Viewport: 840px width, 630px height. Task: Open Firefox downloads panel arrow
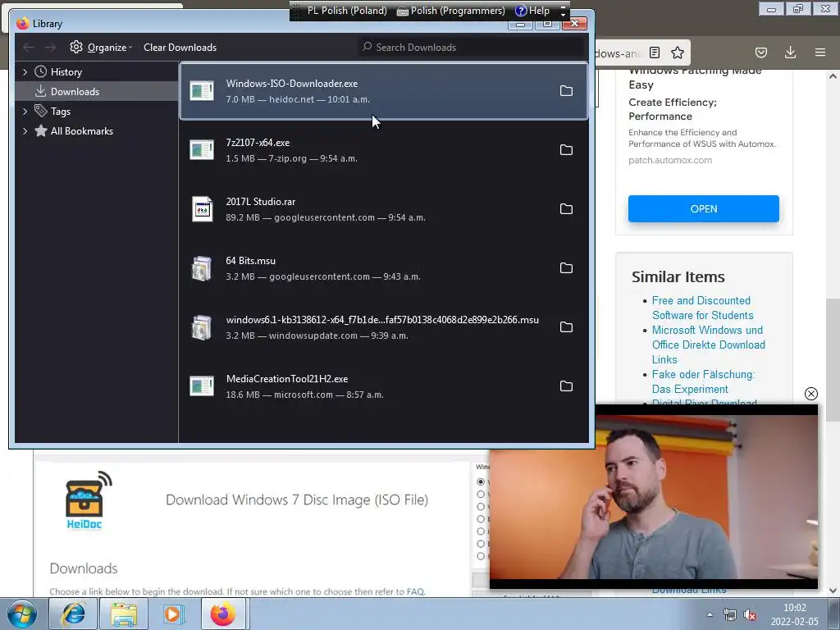pyautogui.click(x=790, y=52)
